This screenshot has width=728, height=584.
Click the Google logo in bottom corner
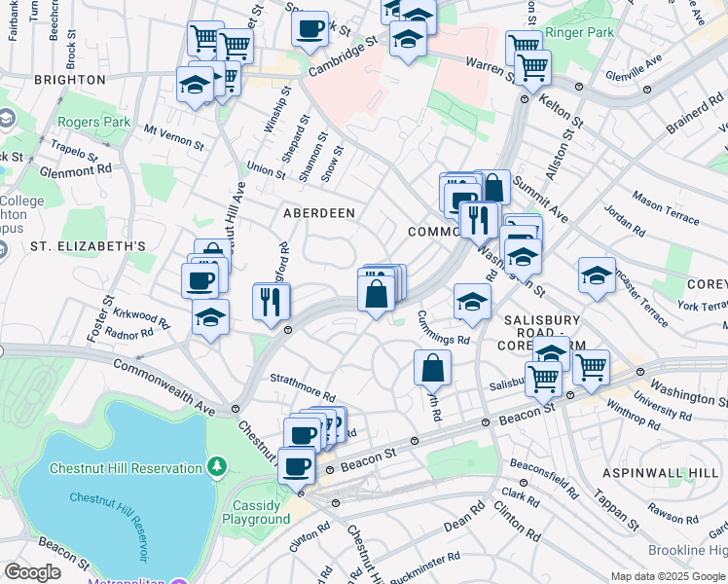click(x=31, y=572)
